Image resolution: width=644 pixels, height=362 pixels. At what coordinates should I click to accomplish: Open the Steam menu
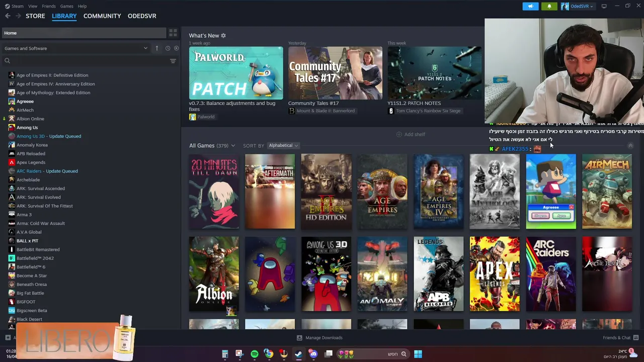[14, 6]
